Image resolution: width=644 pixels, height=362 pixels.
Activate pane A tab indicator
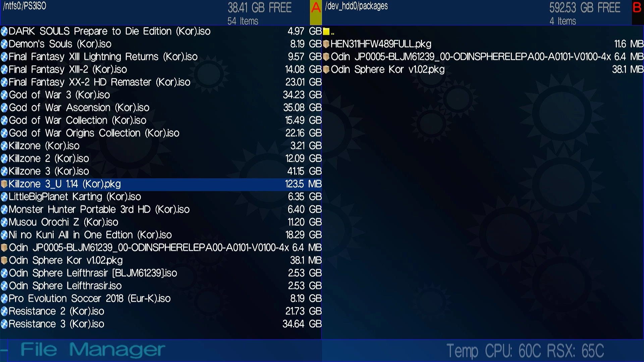point(316,12)
